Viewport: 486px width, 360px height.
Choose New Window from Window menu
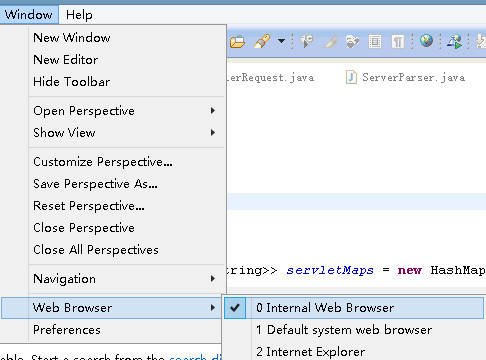(127, 38)
